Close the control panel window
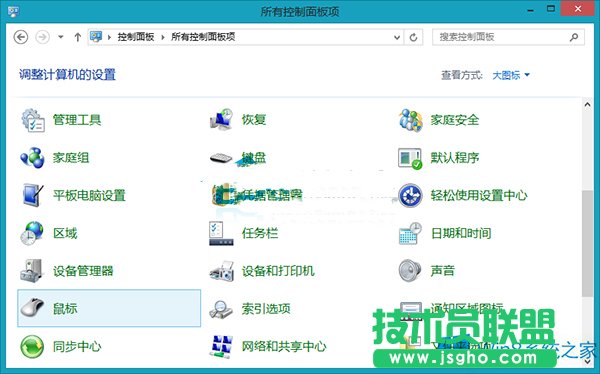 pos(578,9)
